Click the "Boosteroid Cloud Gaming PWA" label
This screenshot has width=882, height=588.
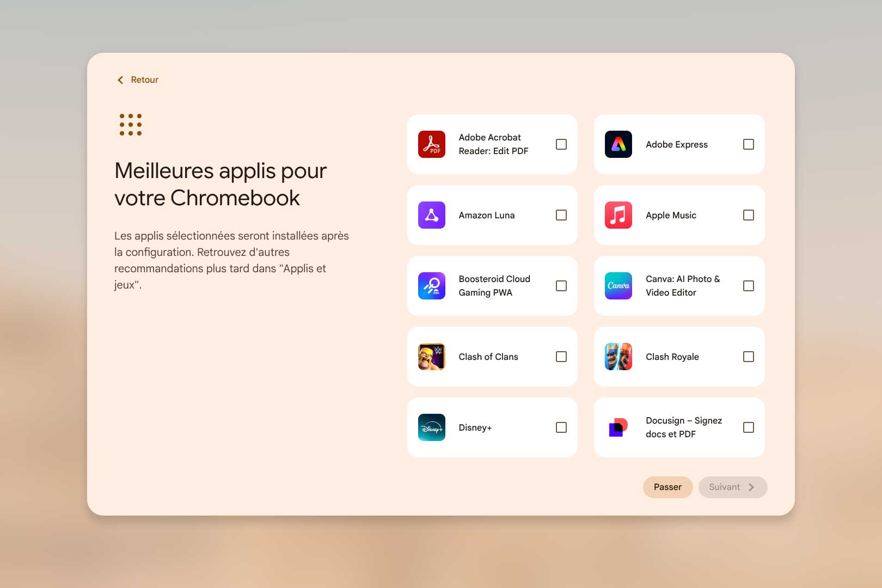tap(494, 286)
